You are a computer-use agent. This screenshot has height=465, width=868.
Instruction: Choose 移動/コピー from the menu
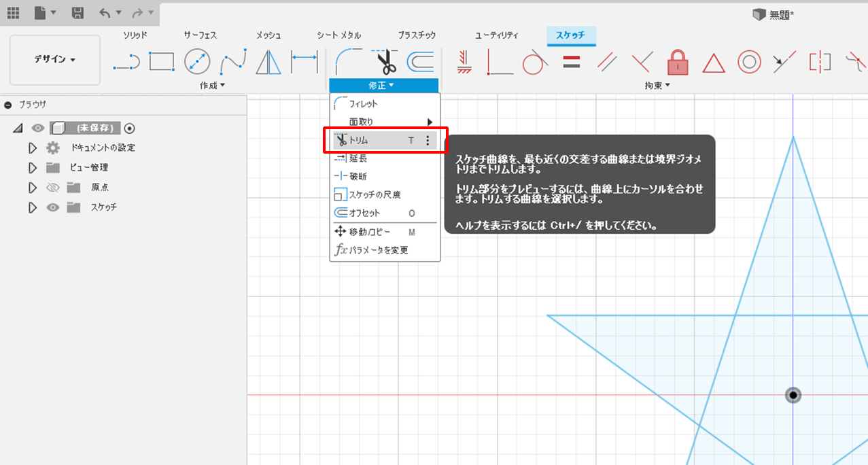click(x=385, y=232)
